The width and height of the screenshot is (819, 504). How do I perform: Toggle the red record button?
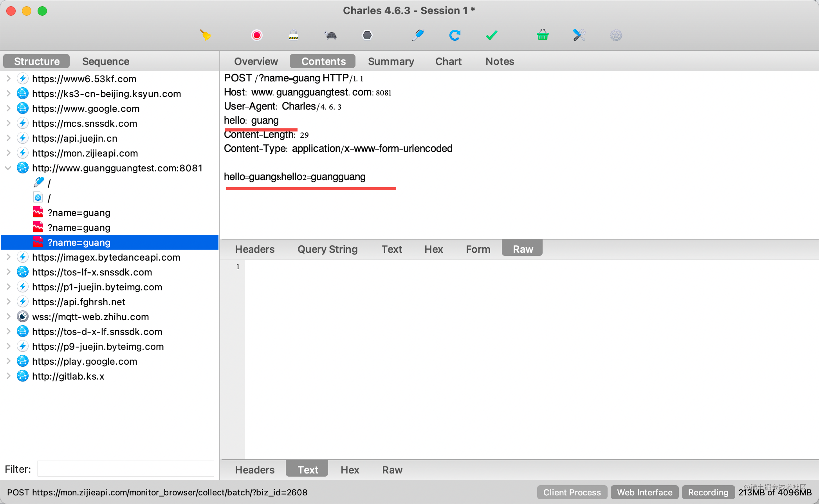coord(256,35)
